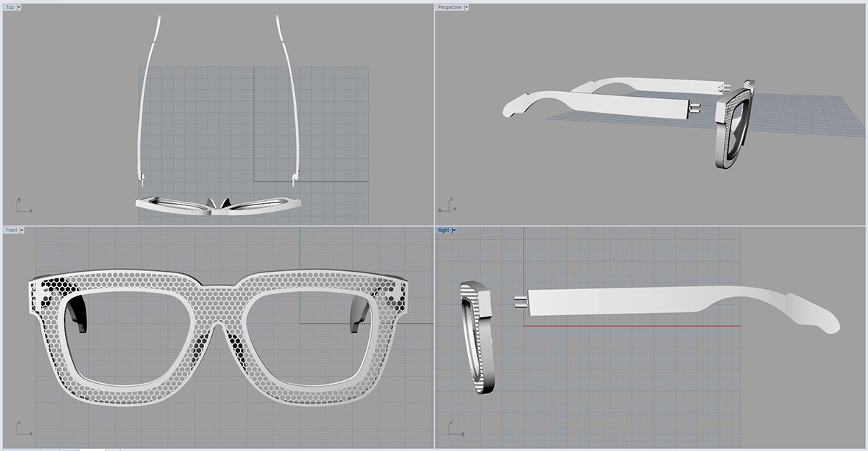Click the world axis icon in Perspective viewport

point(445,206)
